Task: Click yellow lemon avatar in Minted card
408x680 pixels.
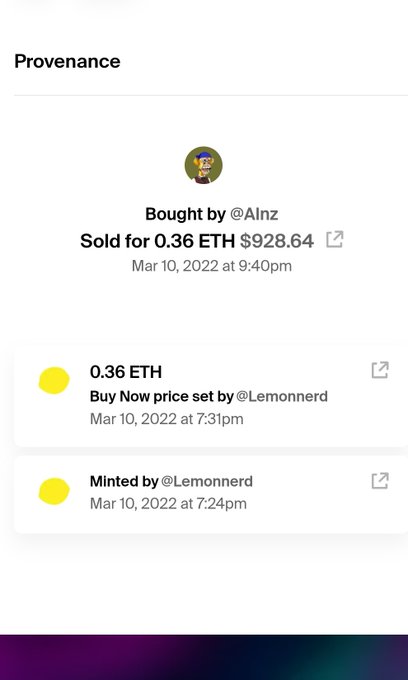Action: click(54, 491)
